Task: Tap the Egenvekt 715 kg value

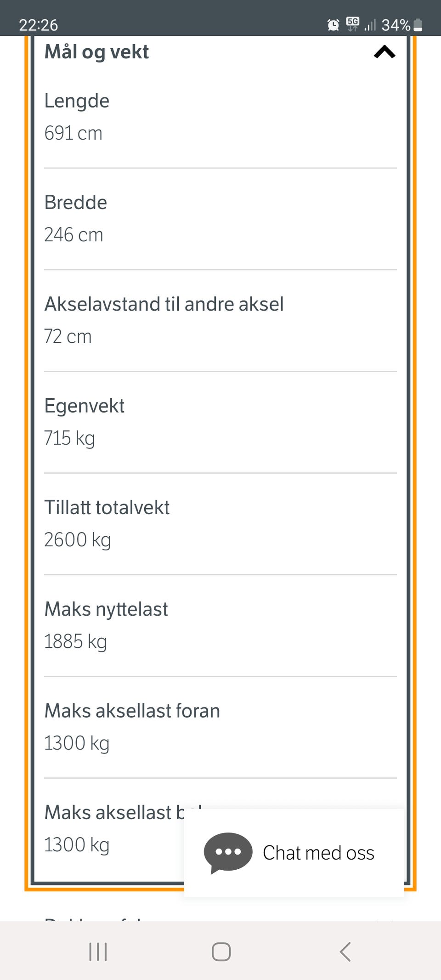Action: [x=69, y=438]
